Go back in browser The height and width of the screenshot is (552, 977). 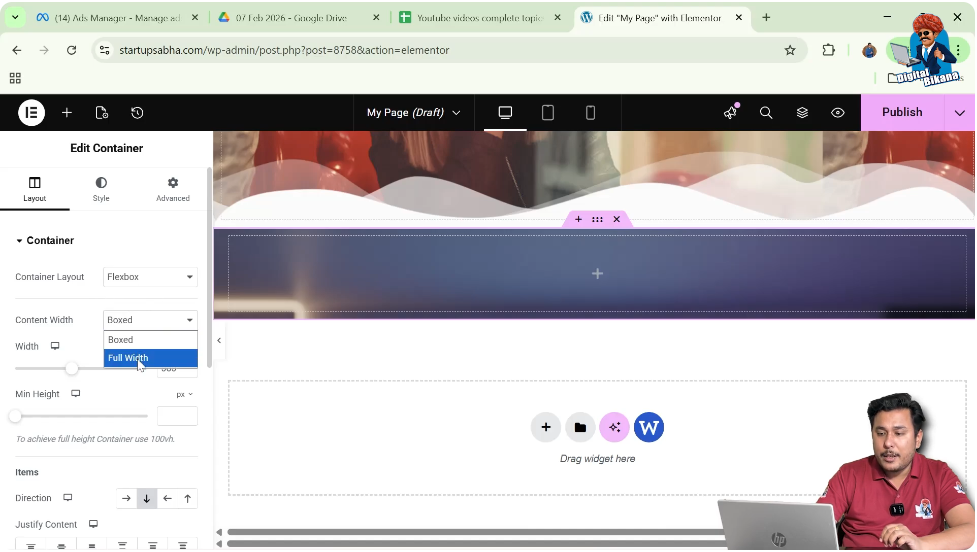[17, 50]
